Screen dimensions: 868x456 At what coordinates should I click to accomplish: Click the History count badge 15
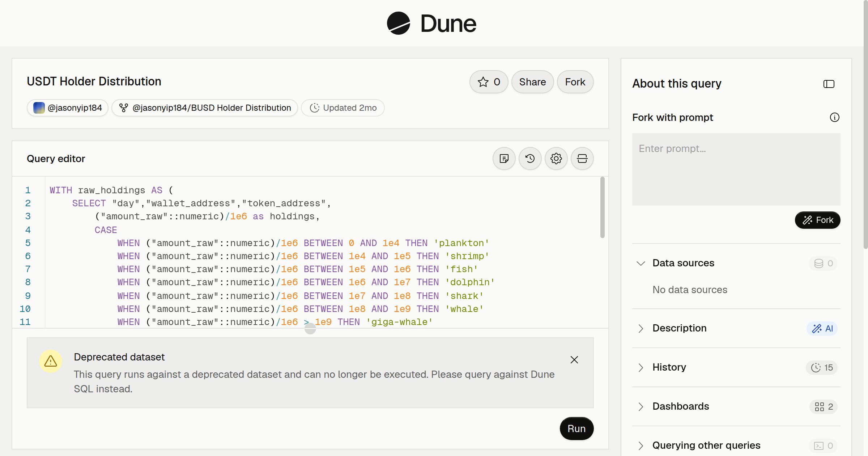[x=822, y=368]
